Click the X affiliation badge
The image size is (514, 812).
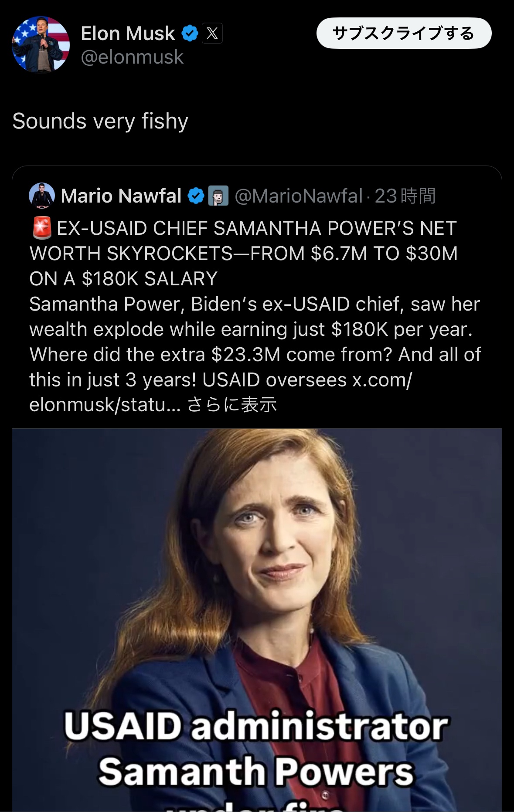(x=212, y=34)
